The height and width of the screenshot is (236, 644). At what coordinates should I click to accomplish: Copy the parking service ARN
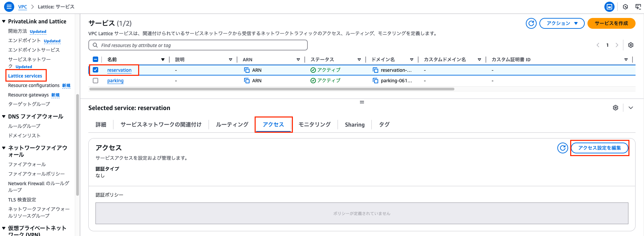pos(247,81)
